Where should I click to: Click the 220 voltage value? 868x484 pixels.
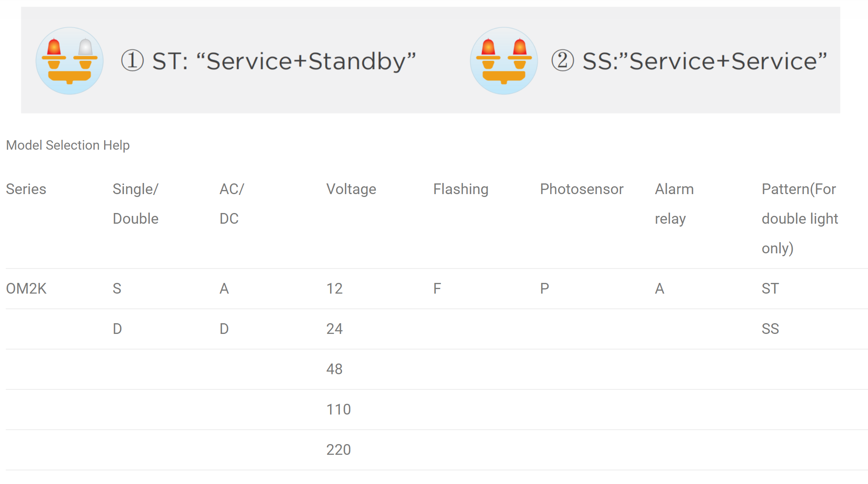[x=338, y=450]
